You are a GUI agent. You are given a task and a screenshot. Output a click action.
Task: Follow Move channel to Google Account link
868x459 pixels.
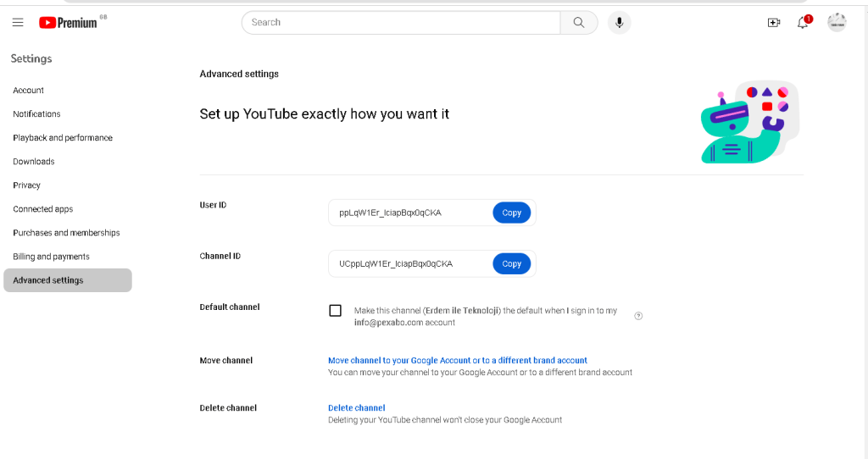point(457,361)
